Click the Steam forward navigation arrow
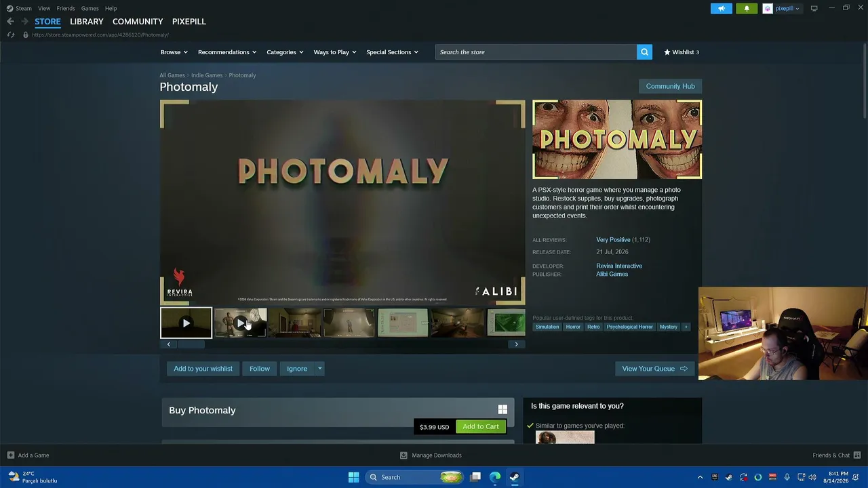 point(24,22)
